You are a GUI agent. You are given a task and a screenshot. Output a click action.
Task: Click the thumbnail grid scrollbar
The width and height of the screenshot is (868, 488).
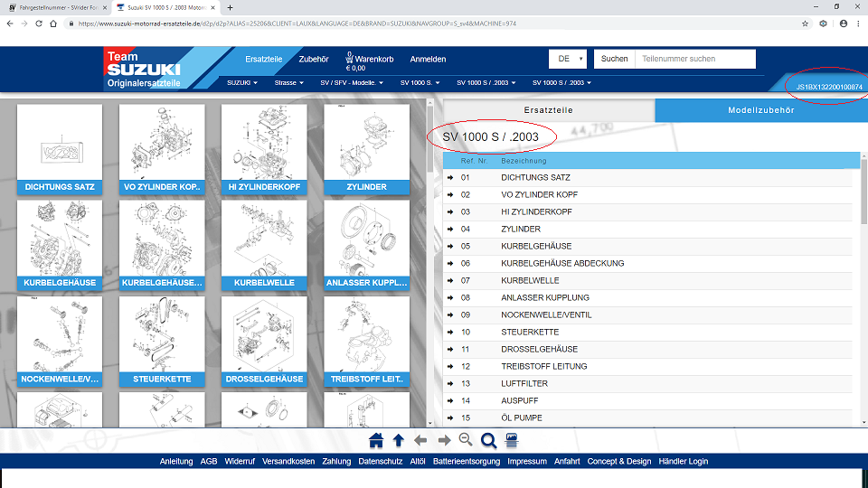click(430, 138)
